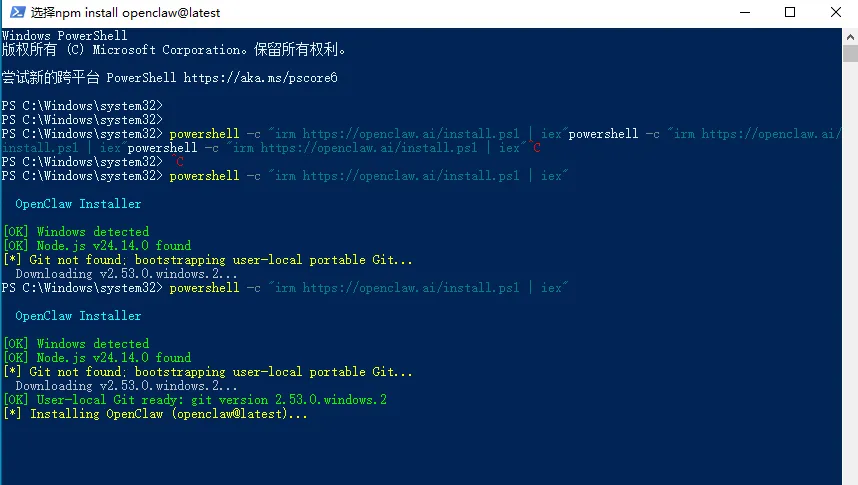The width and height of the screenshot is (858, 485).
Task: Click the 'User-local Git ready' status line
Action: (195, 400)
